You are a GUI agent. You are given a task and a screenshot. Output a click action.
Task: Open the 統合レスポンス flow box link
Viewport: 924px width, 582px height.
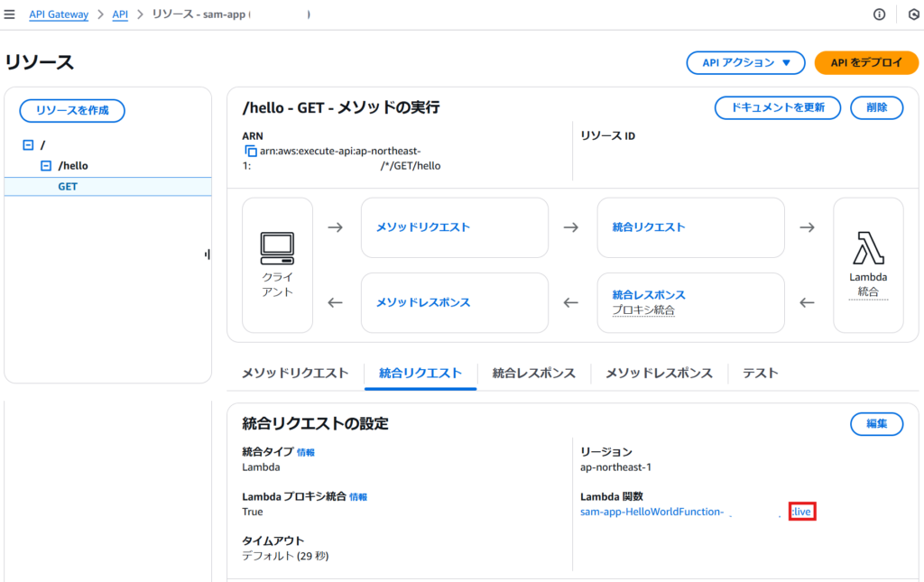pyautogui.click(x=648, y=294)
